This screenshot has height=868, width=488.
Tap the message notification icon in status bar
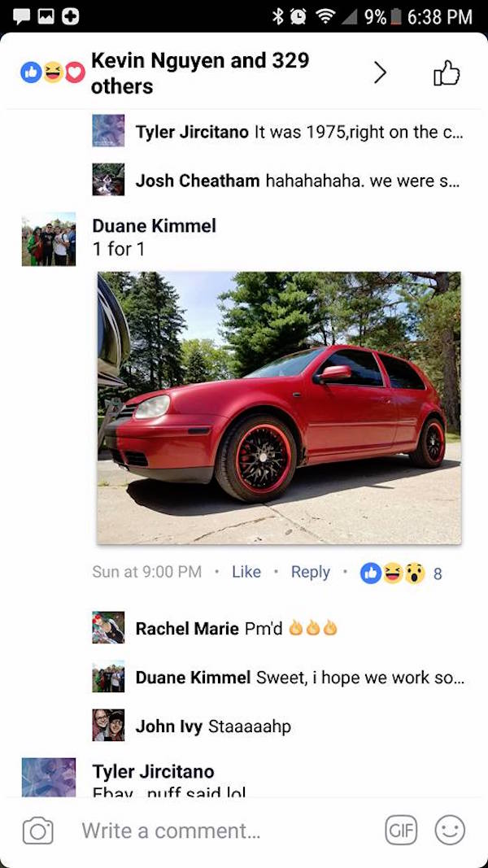click(x=22, y=16)
